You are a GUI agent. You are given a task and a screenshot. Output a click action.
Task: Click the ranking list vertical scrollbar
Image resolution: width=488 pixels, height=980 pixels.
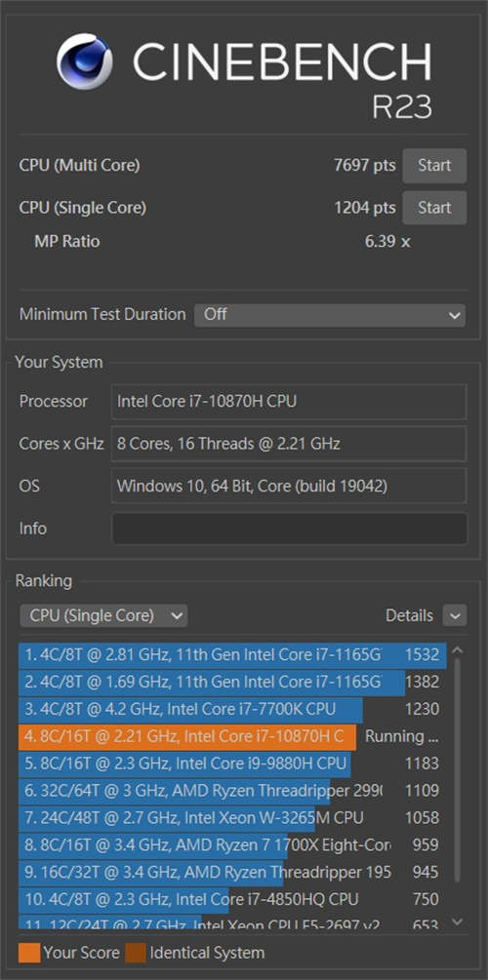pyautogui.click(x=458, y=768)
